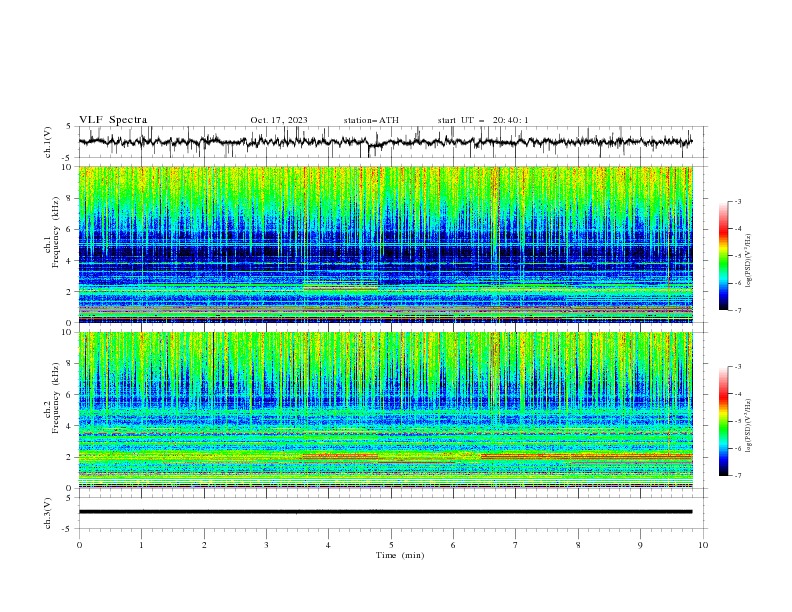Click the ch.3 flat black trace
This screenshot has width=792, height=612.
(x=385, y=512)
